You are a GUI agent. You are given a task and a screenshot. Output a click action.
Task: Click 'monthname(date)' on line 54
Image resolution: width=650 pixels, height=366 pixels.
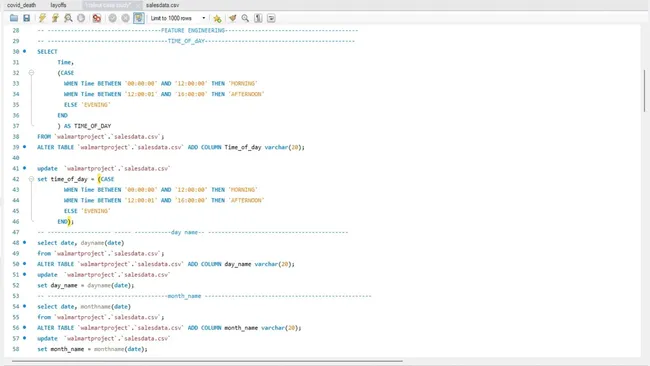(x=106, y=307)
